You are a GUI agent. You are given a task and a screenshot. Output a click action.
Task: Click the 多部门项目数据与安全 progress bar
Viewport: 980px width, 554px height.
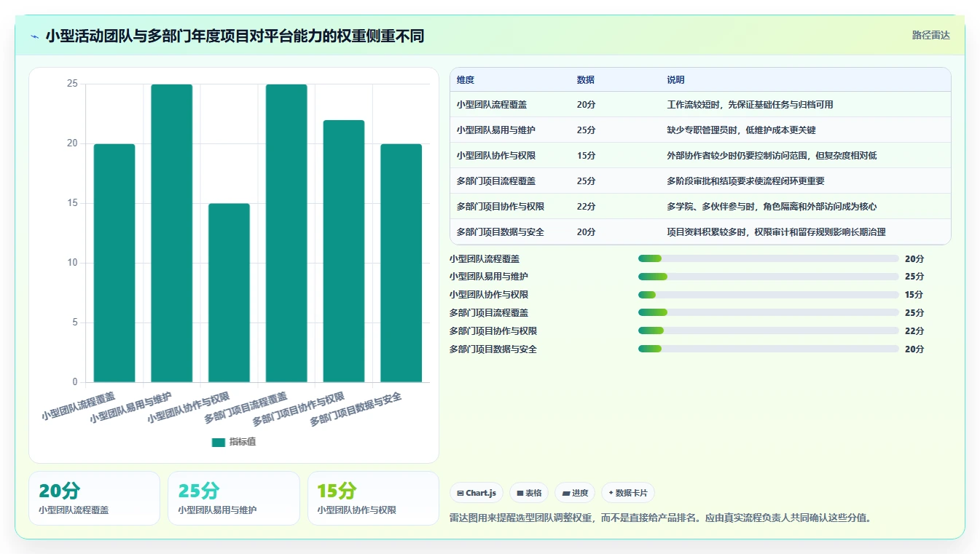[768, 349]
